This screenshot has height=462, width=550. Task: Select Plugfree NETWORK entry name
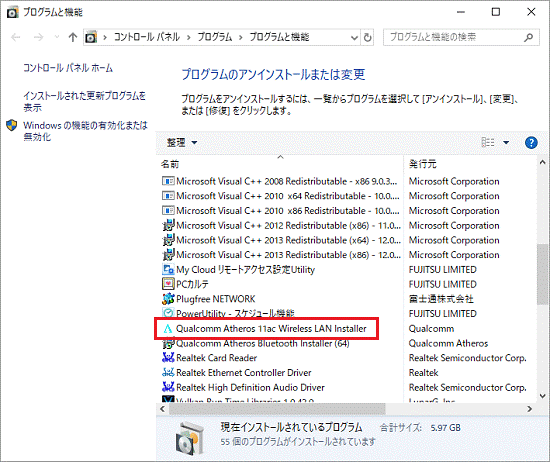[x=215, y=299]
